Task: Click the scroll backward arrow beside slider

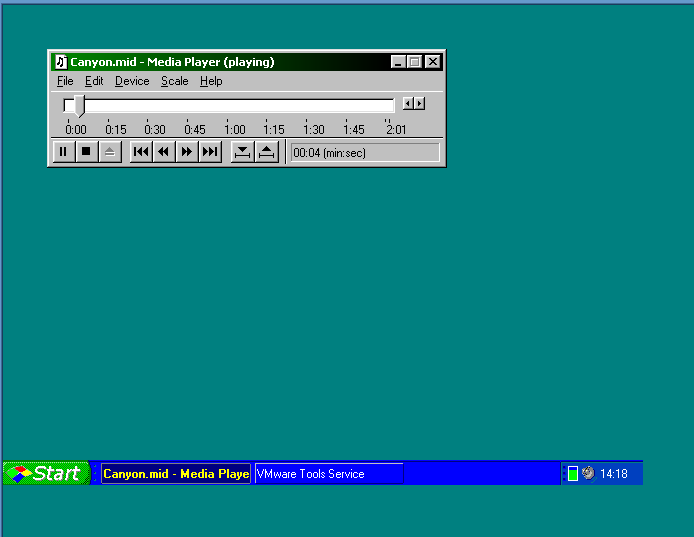Action: [408, 104]
